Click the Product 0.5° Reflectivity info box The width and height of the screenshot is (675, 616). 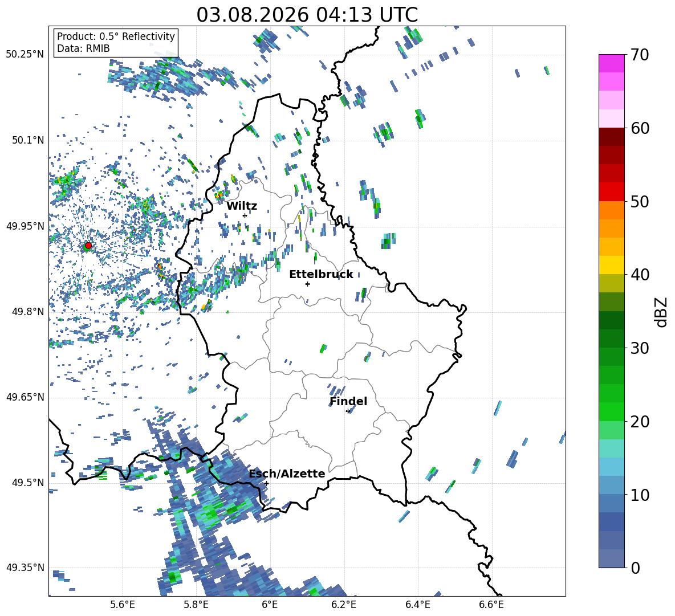pyautogui.click(x=116, y=42)
